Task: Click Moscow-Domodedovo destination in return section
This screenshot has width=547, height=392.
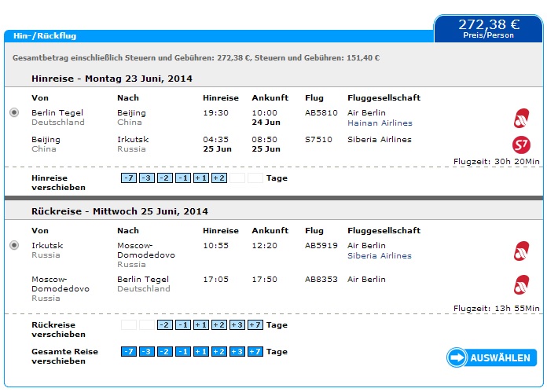Action: coord(146,251)
